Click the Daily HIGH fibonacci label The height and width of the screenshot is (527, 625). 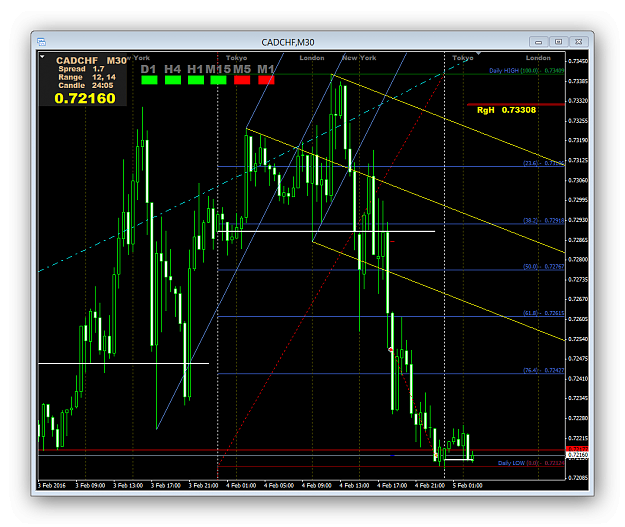coord(527,71)
